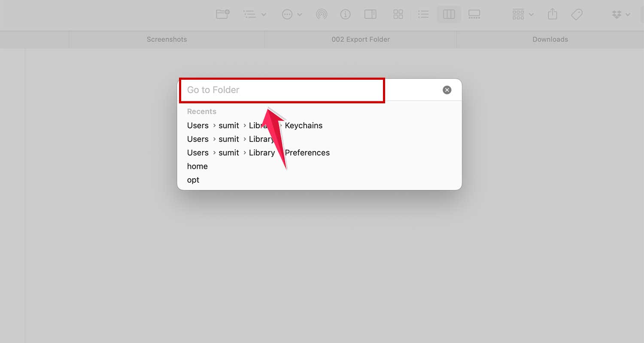Select column view in the view switcher
This screenshot has width=644, height=343.
[x=449, y=14]
